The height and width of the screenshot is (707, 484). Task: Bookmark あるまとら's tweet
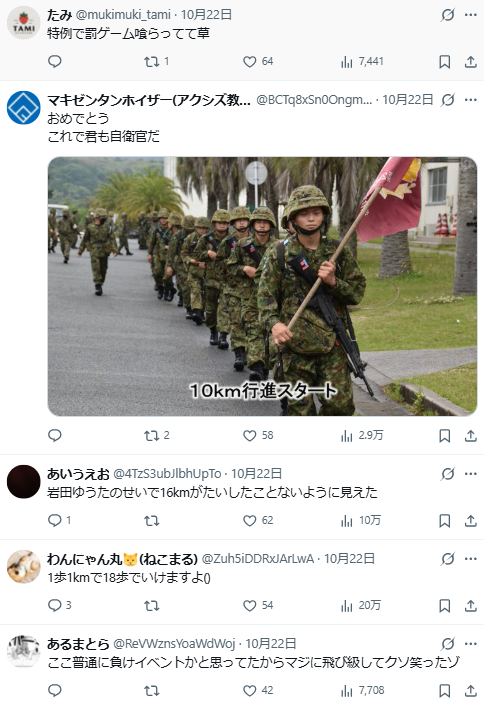point(445,691)
